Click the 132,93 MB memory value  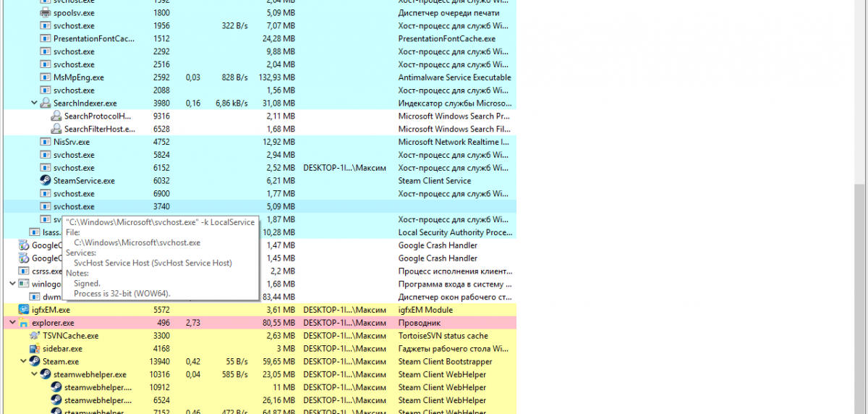(x=277, y=77)
